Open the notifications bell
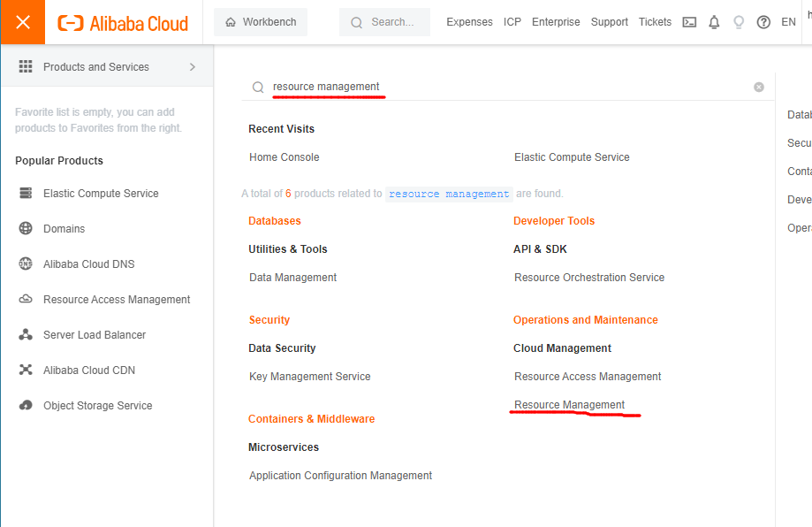Image resolution: width=812 pixels, height=527 pixels. tap(714, 22)
